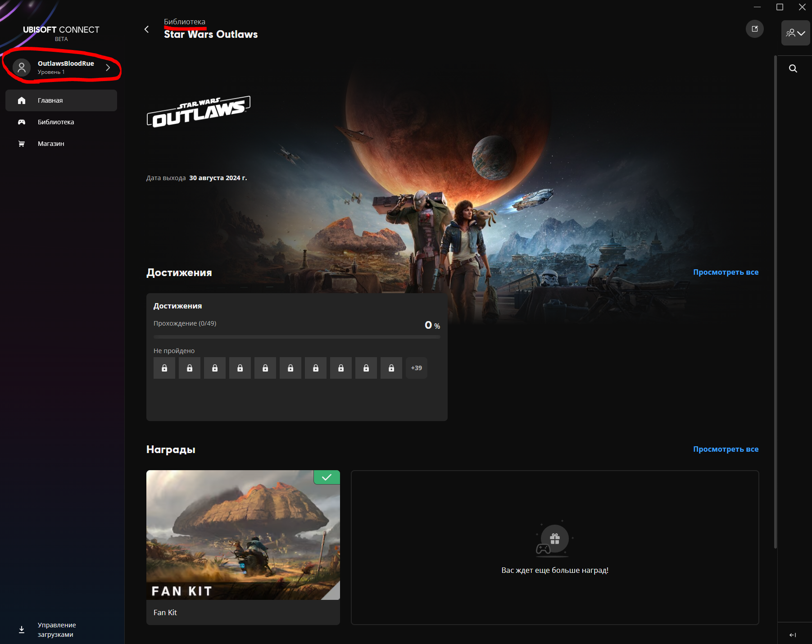Click the achievements progress bar
The width and height of the screenshot is (812, 644).
pyautogui.click(x=297, y=337)
